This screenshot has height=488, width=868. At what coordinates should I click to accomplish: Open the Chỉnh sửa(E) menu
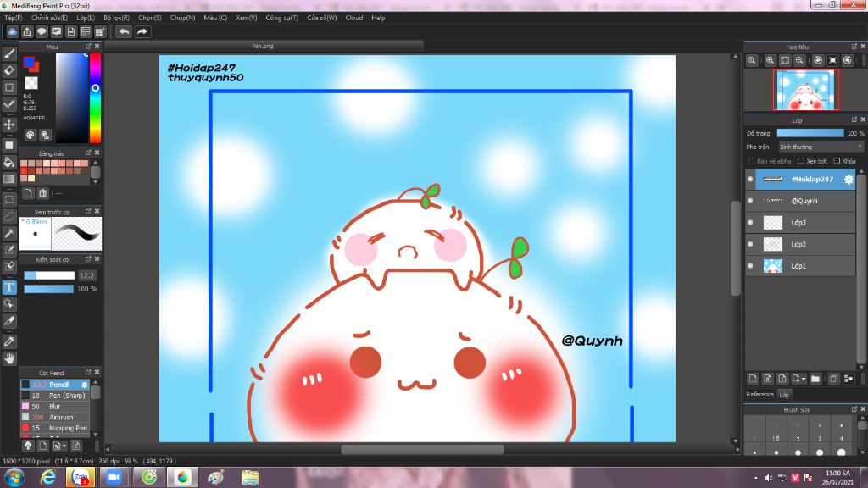click(x=49, y=18)
